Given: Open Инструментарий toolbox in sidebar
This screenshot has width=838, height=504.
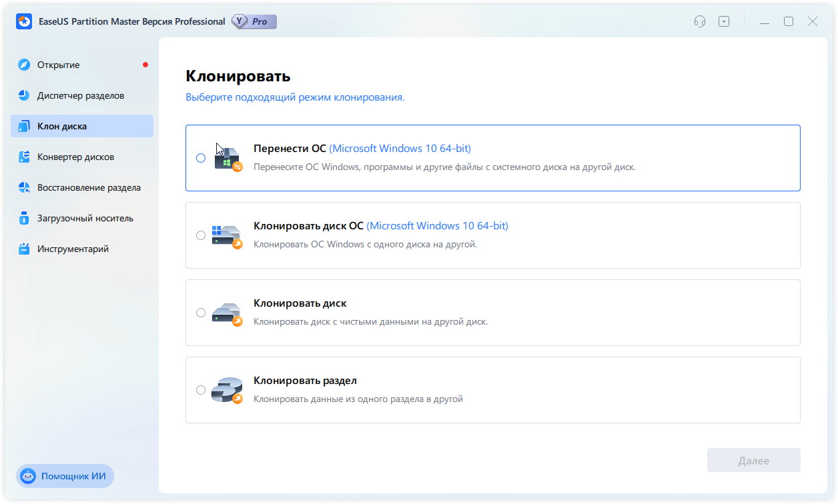Looking at the screenshot, I should (73, 249).
